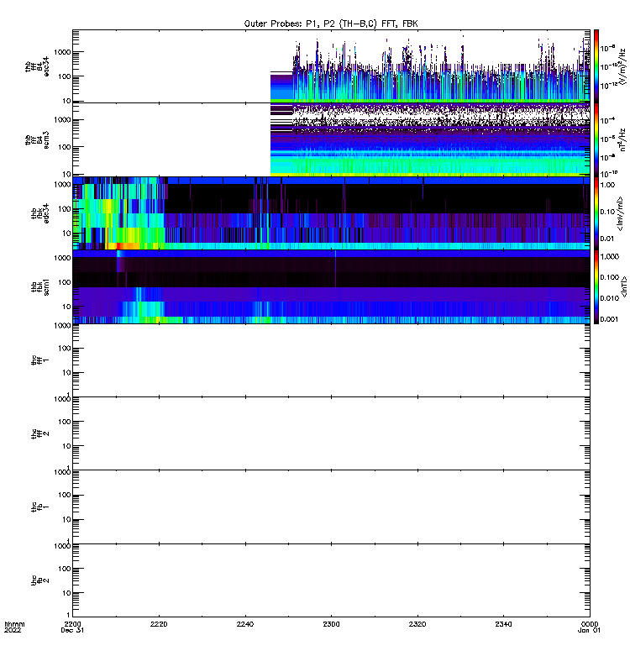Click inside the thb fff edc34 spectrogram panel
The width and height of the screenshot is (630, 672).
pyautogui.click(x=331, y=66)
